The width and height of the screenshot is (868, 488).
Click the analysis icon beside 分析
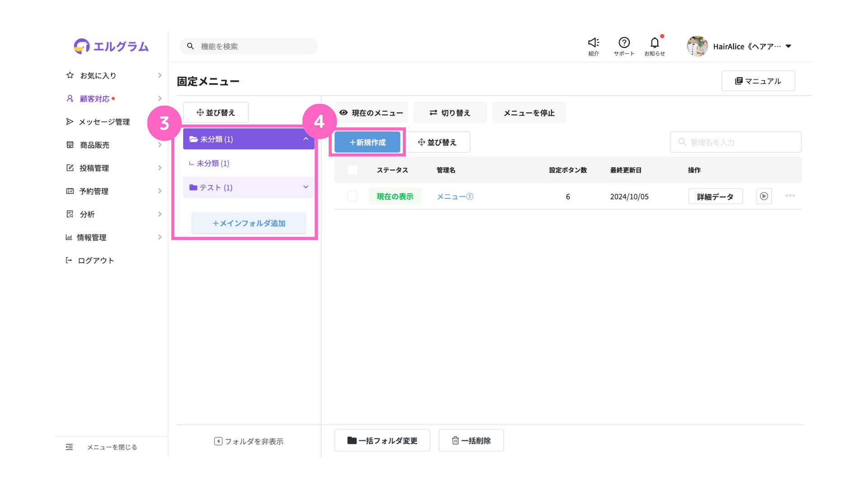(x=70, y=214)
